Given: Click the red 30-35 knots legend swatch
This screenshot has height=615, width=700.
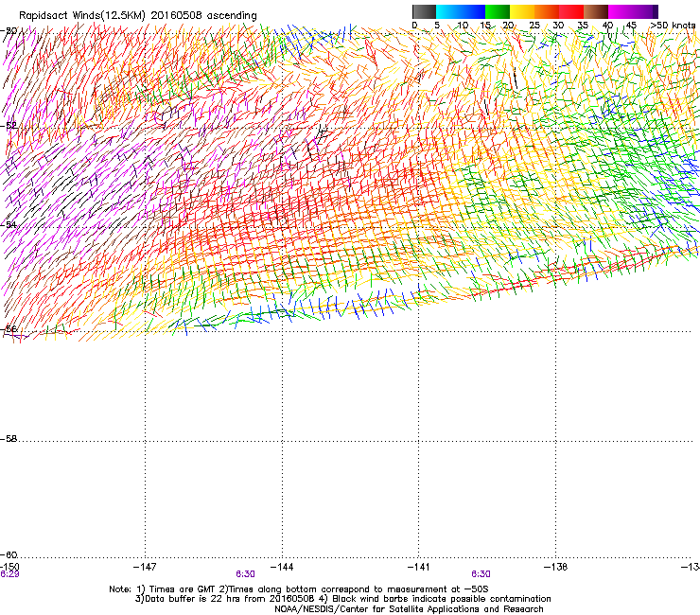Looking at the screenshot, I should 571,11.
